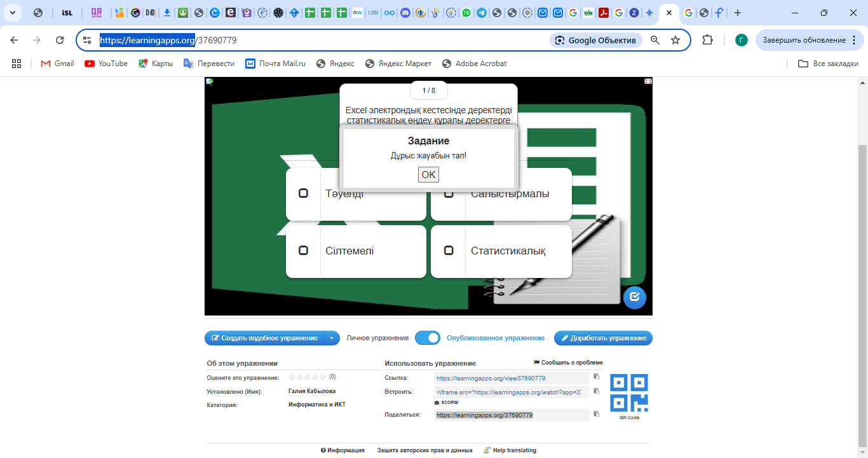The width and height of the screenshot is (868, 458).
Task: Open the Яндекс bookmark
Action: [335, 64]
